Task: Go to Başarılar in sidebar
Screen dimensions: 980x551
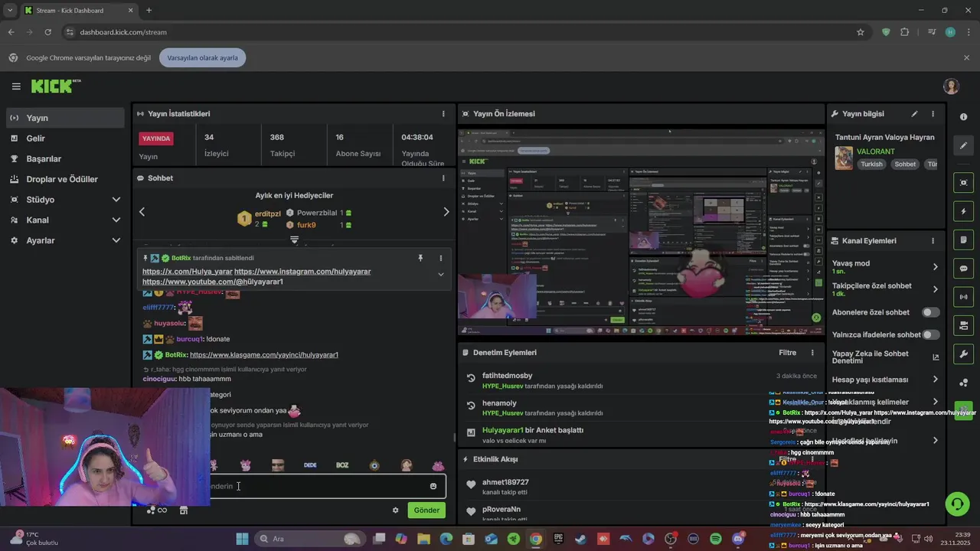Action: pyautogui.click(x=65, y=159)
